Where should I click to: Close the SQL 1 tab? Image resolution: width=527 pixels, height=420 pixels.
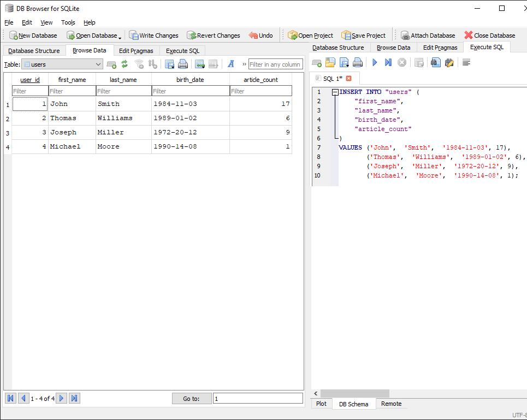[x=347, y=78]
